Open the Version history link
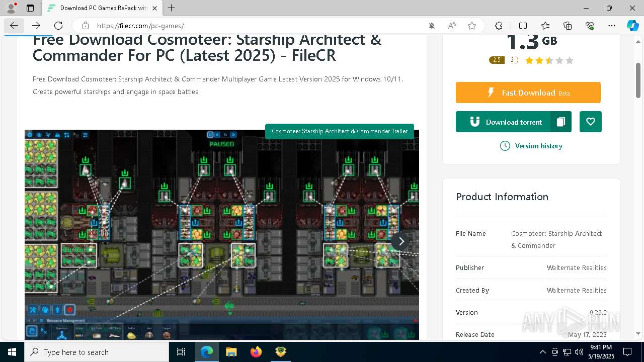The height and width of the screenshot is (362, 644). click(538, 146)
